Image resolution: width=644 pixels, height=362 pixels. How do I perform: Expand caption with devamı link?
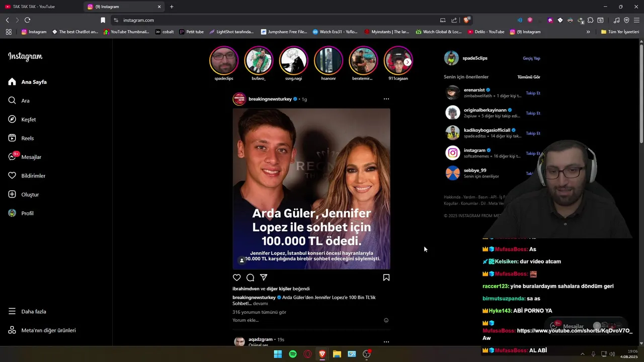coord(260,304)
